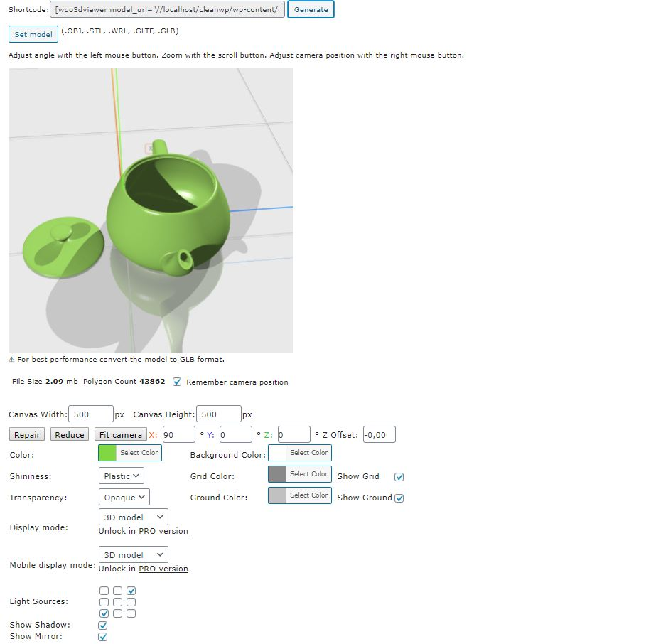The width and height of the screenshot is (651, 644).
Task: Toggle Remember camera position checkbox
Action: point(177,382)
